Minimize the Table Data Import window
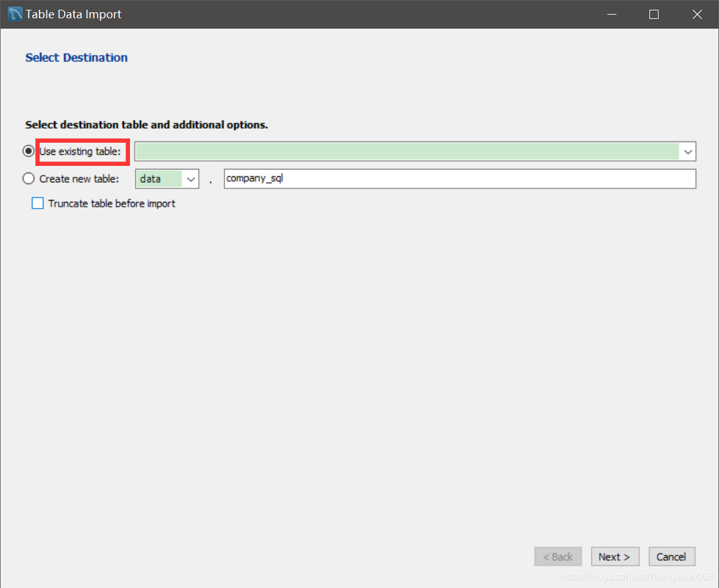Viewport: 719px width, 588px height. tap(612, 14)
